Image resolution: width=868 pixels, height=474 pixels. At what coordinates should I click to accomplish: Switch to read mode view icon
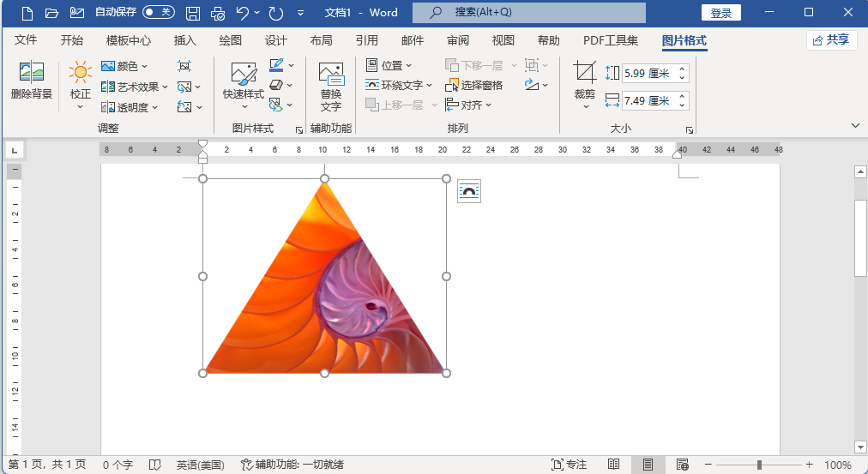coord(613,465)
